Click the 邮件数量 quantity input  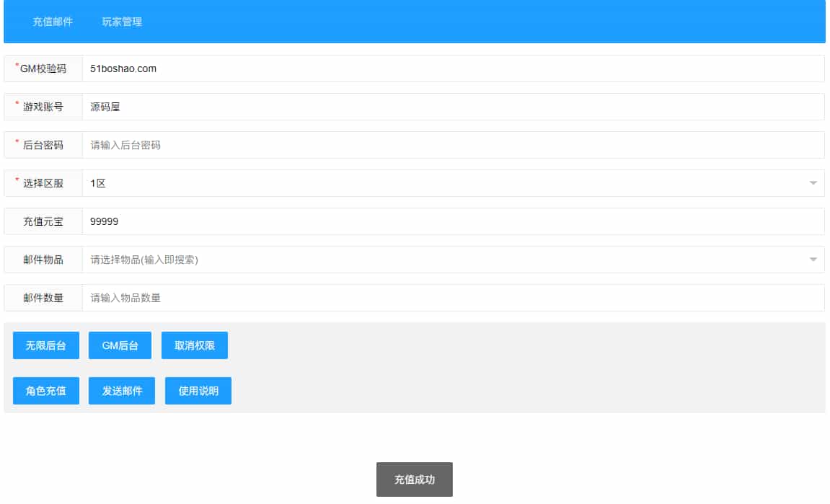coord(453,298)
